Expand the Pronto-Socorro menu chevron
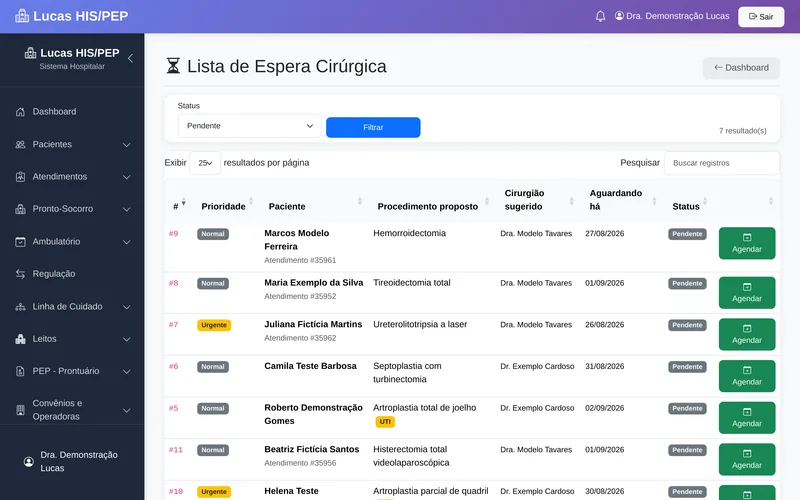 pos(127,209)
